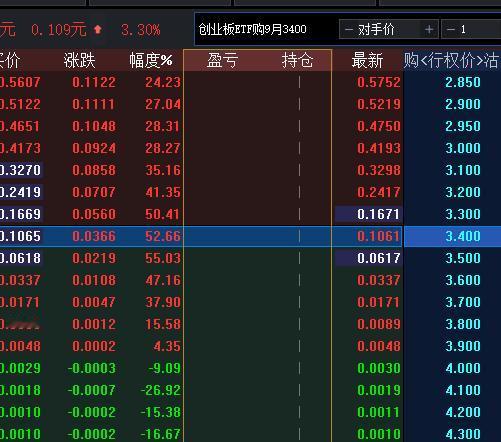Click the contract name 创业板ETF购9月3400
This screenshot has width=501, height=442.
pyautogui.click(x=252, y=29)
